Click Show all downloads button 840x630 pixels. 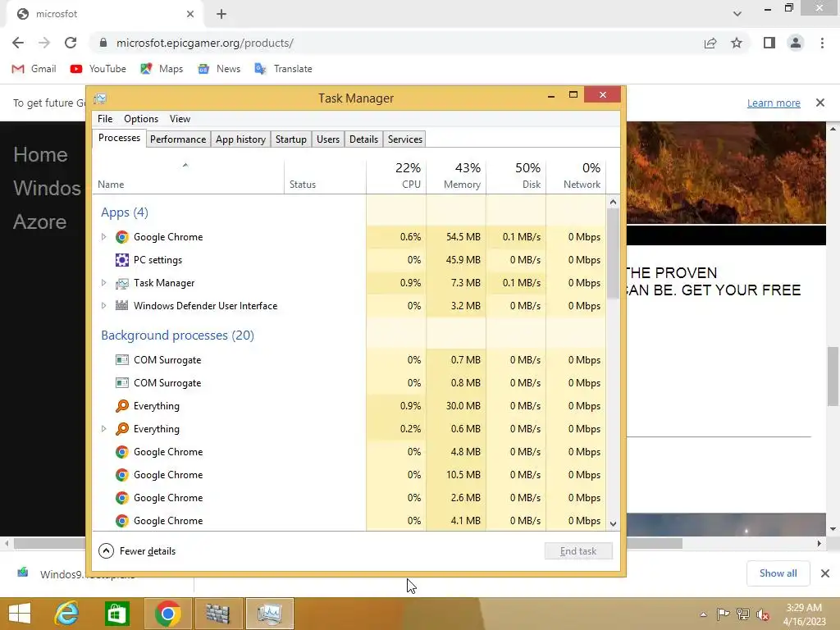tap(778, 573)
